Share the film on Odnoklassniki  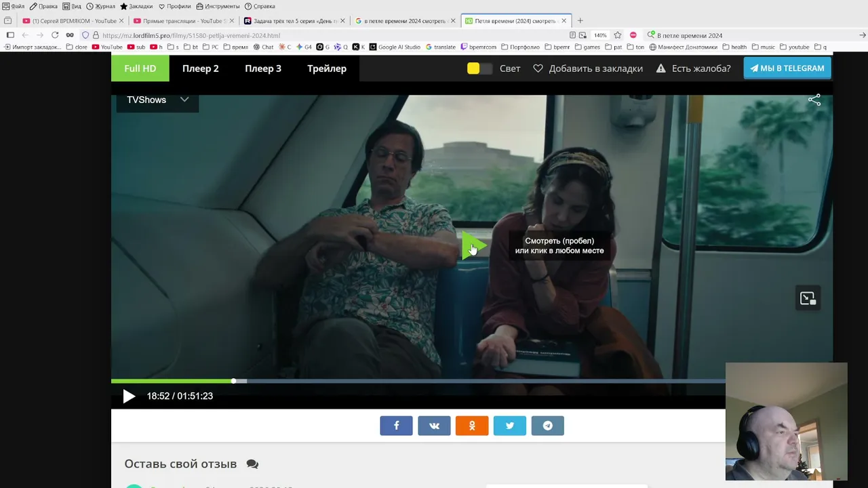point(472,426)
